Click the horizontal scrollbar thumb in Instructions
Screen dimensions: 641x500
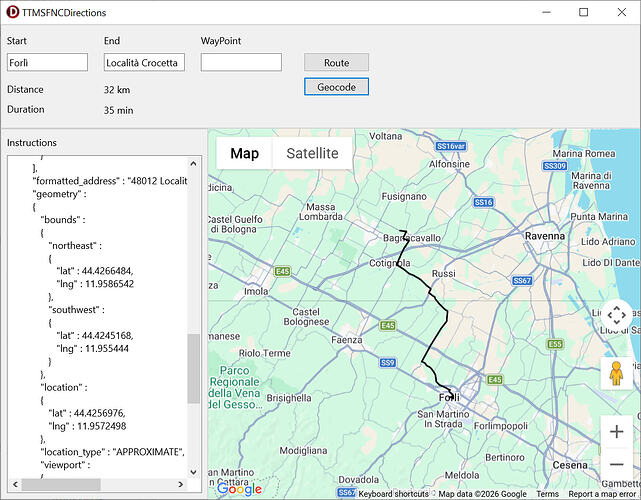click(x=61, y=484)
